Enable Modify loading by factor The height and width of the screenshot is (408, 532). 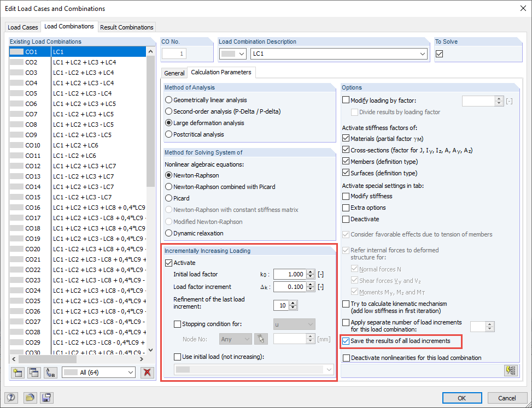[346, 100]
